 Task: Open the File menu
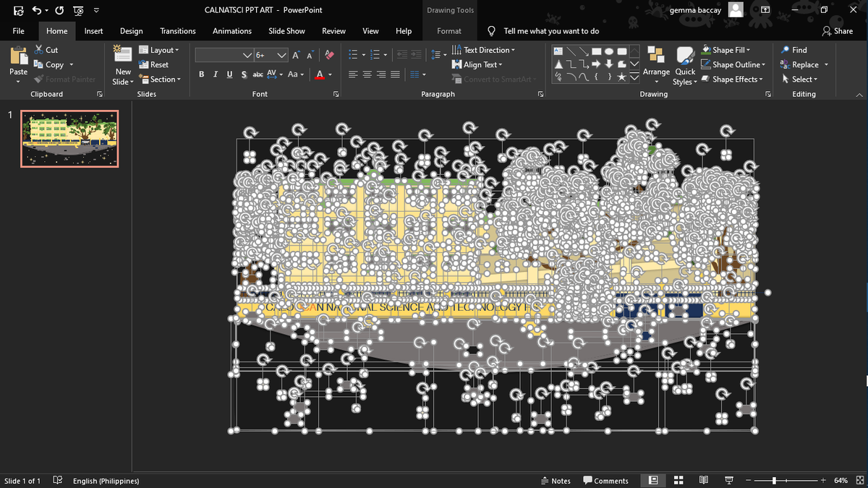(19, 31)
